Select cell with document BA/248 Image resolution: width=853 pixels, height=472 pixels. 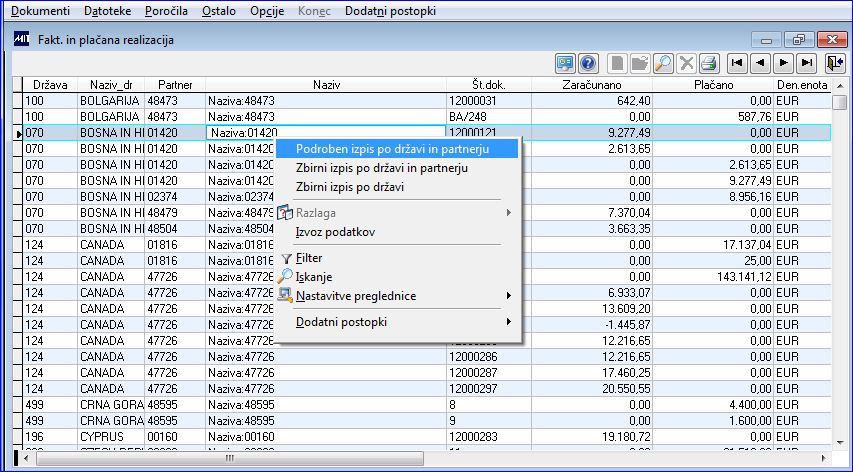[x=489, y=117]
